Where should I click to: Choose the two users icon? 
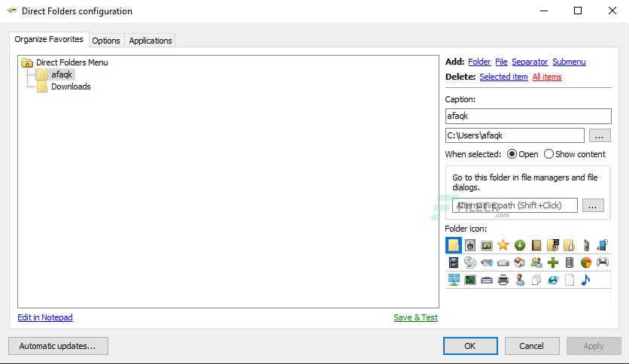coord(536,262)
